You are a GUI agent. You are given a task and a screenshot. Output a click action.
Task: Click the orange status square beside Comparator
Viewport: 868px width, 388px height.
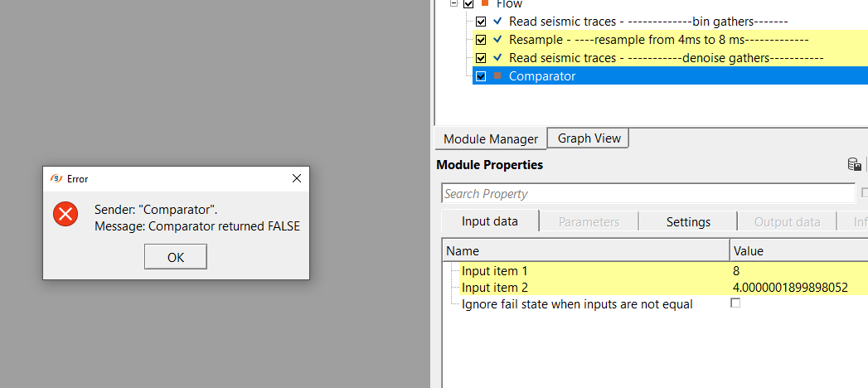pyautogui.click(x=497, y=76)
